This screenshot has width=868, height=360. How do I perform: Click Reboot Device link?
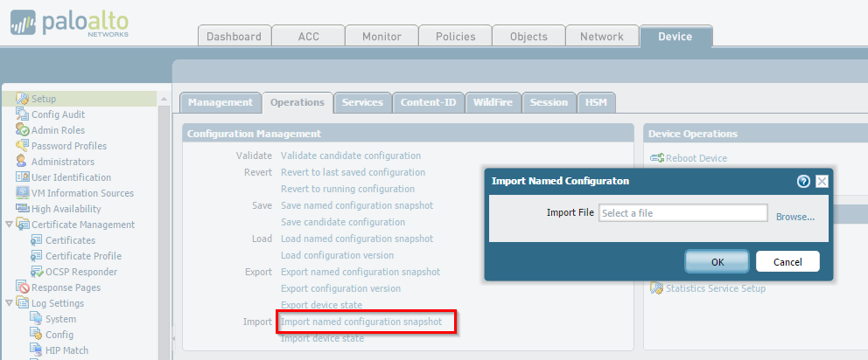(696, 158)
